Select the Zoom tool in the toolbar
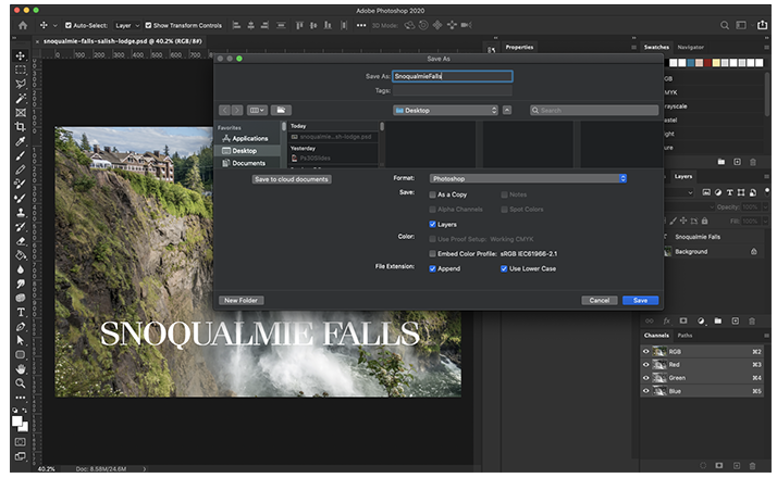Image resolution: width=777 pixels, height=478 pixels. 20,383
